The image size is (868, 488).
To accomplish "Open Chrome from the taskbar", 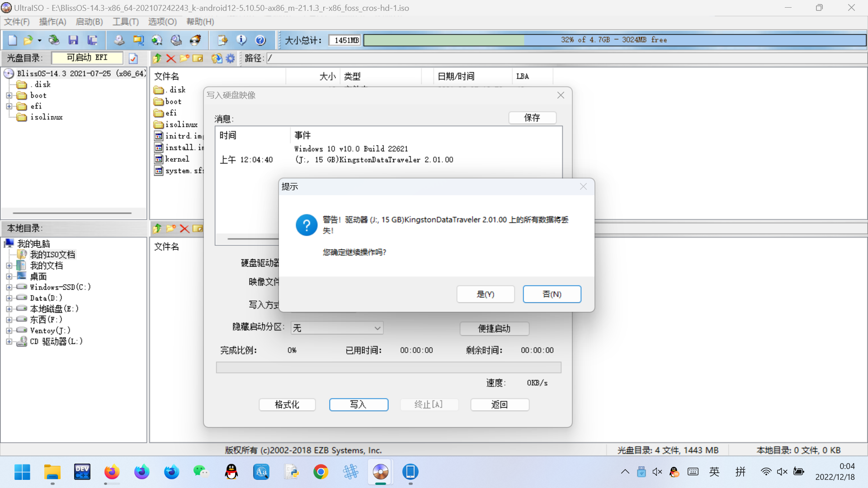I will [x=321, y=472].
